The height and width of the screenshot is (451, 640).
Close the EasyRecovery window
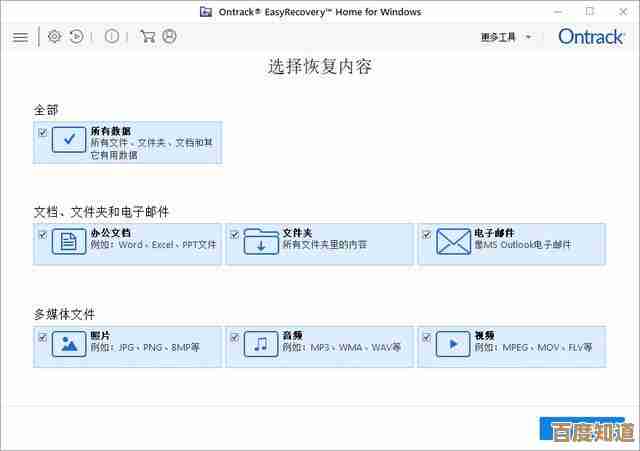[623, 12]
